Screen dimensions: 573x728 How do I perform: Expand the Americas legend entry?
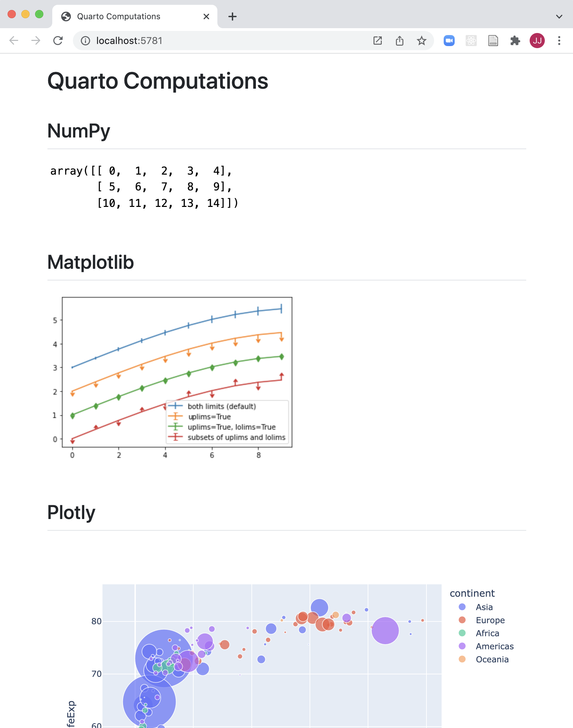(494, 646)
